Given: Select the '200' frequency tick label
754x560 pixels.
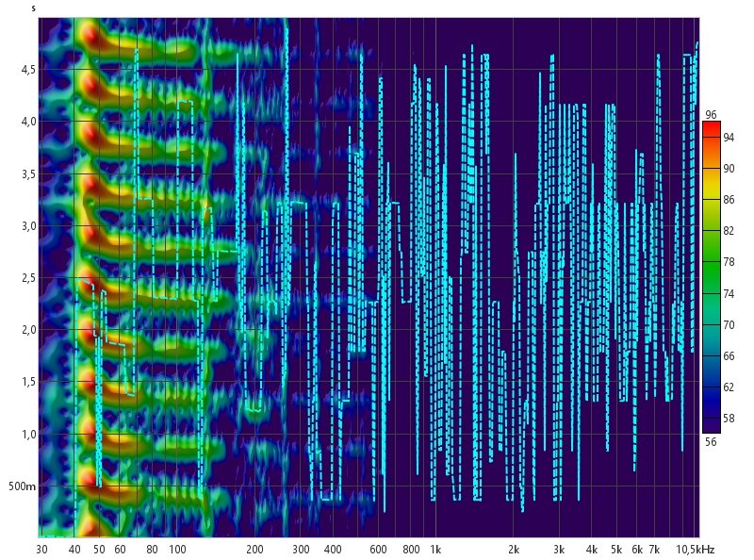Looking at the screenshot, I should pos(254,550).
